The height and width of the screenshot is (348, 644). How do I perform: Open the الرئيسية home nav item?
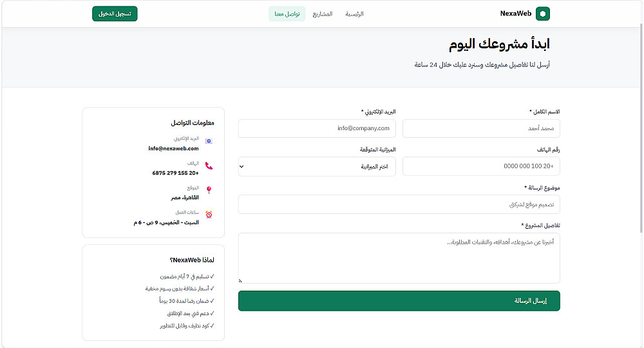click(x=354, y=14)
